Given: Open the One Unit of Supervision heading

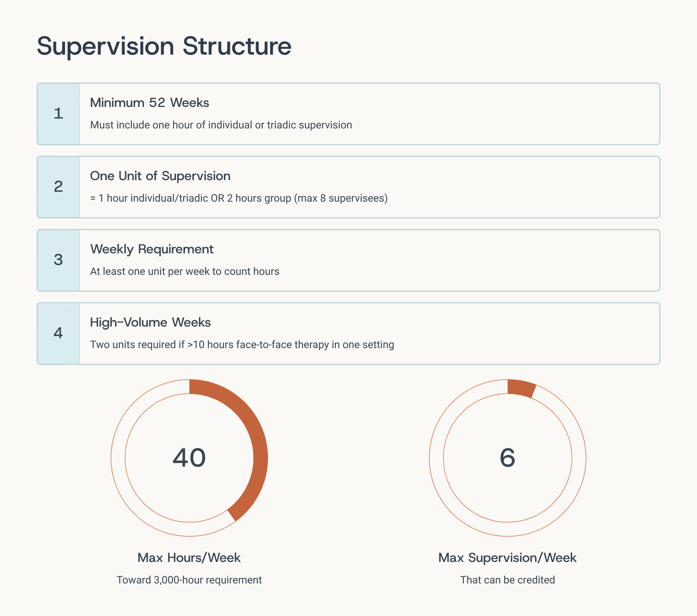Looking at the screenshot, I should (160, 176).
